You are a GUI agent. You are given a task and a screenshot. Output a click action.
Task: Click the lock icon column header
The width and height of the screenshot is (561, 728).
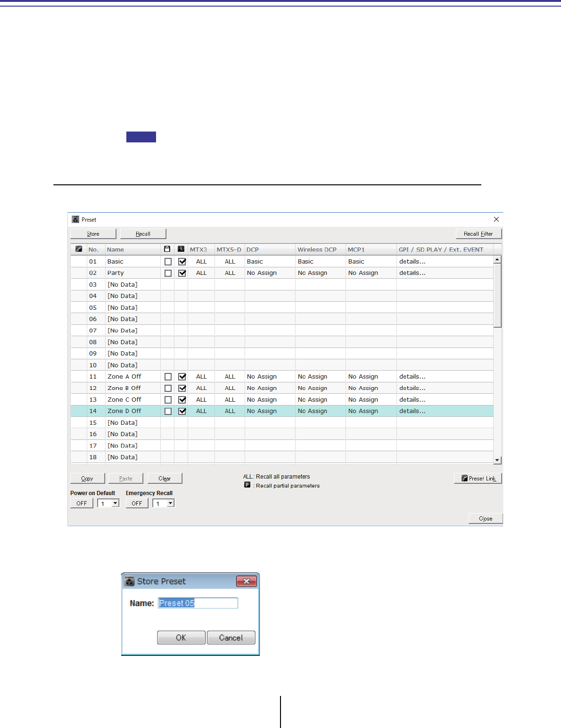(167, 249)
